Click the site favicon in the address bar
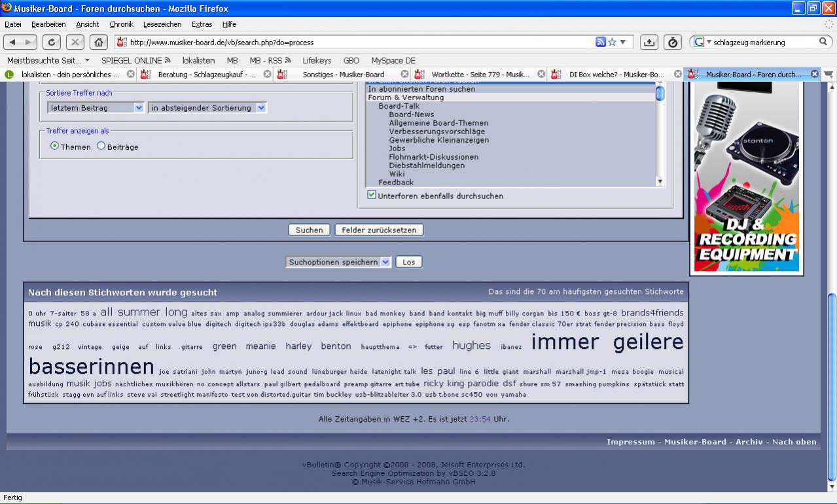Screen dimensions: 837x504 click(121, 43)
